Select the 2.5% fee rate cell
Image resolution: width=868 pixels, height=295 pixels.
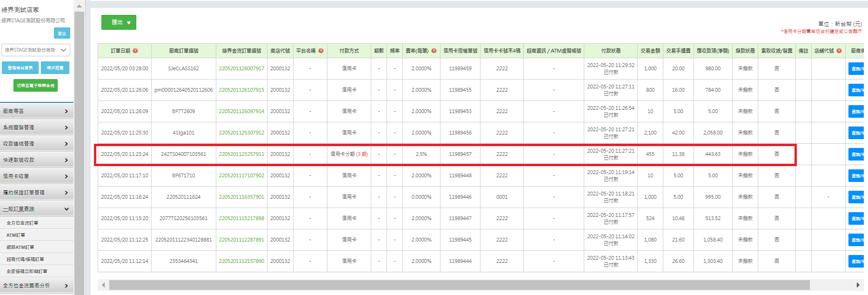(421, 154)
